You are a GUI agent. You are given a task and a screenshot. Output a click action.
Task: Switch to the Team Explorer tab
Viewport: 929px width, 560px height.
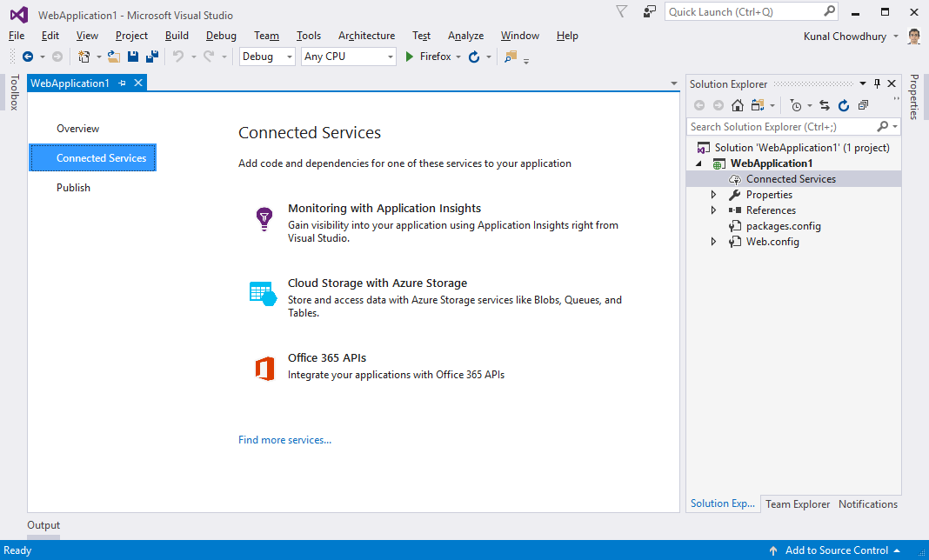(798, 504)
